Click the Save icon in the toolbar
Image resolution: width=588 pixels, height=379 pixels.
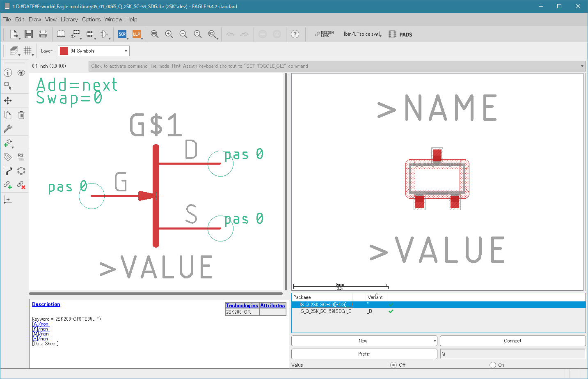tap(28, 34)
